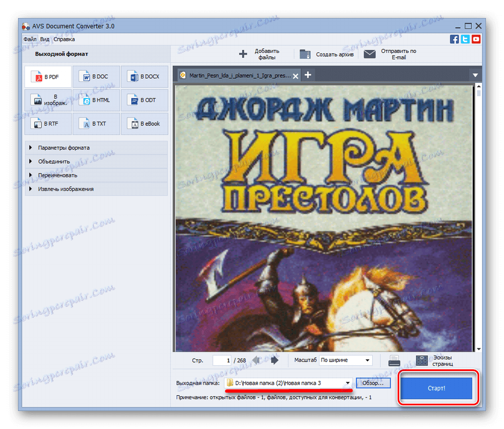The width and height of the screenshot is (504, 429).
Task: Expand Extract images (Извлечь изображения) section
Action: 96,189
